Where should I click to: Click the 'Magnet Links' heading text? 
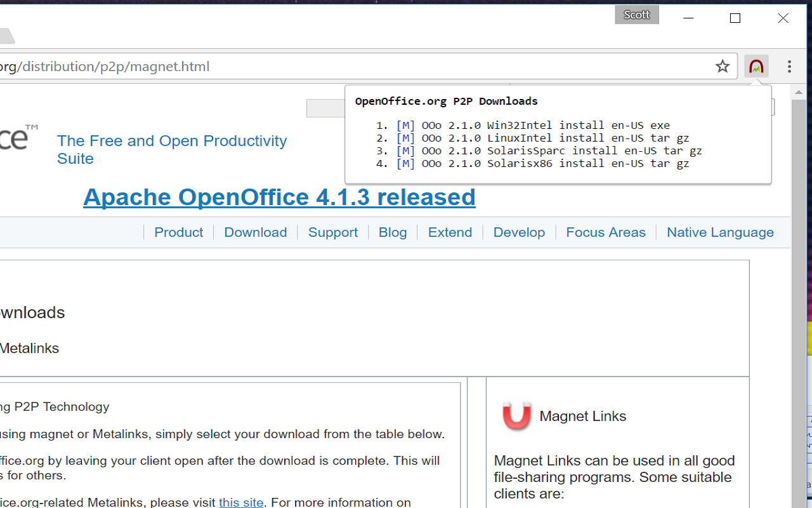tap(583, 416)
